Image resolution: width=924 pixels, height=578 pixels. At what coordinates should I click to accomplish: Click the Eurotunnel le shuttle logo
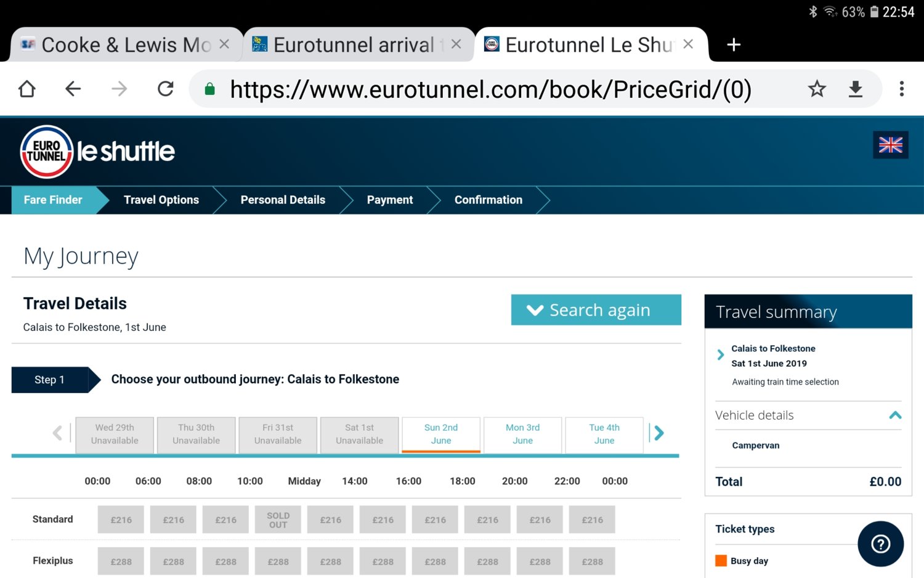98,152
